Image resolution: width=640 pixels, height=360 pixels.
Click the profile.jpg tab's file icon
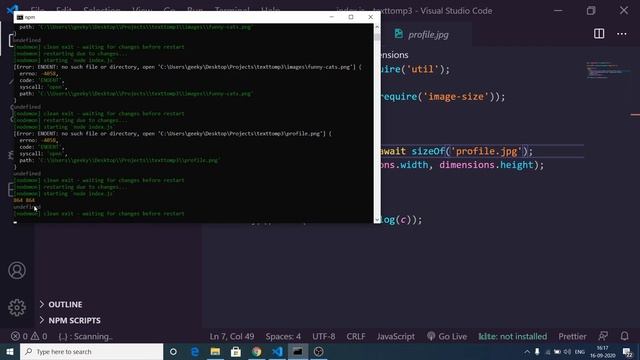click(x=399, y=34)
